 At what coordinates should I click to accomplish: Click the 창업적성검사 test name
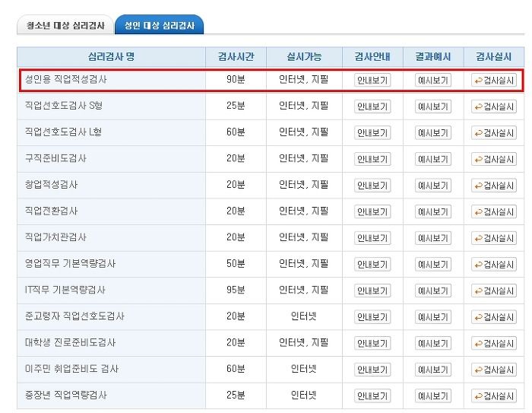51,184
